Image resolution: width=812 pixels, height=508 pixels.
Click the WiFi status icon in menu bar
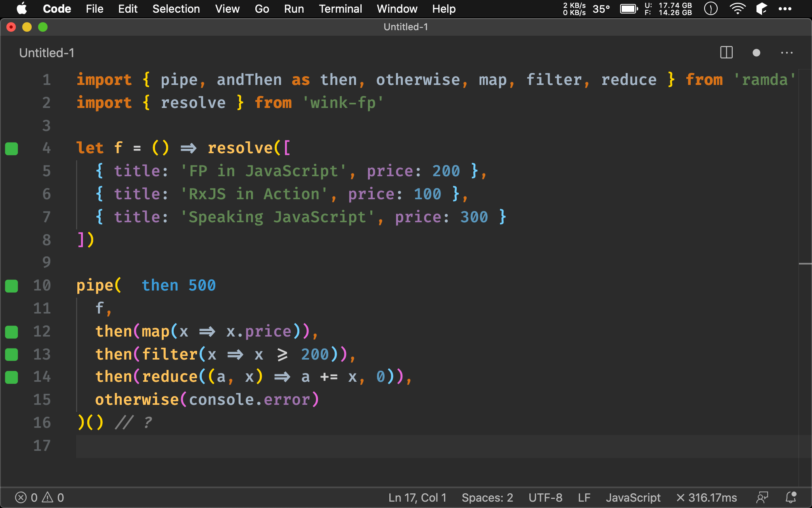click(738, 8)
